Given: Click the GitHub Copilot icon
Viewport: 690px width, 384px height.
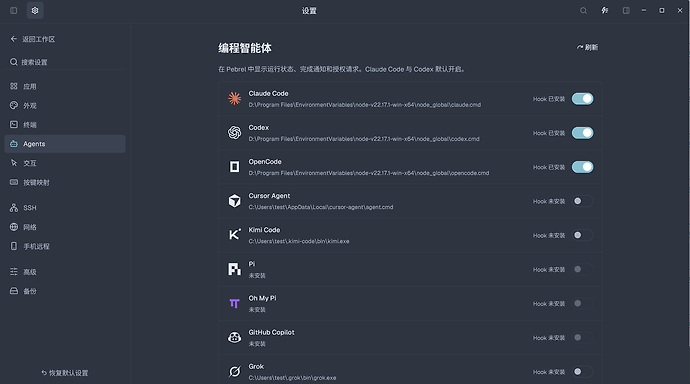Looking at the screenshot, I should pos(235,337).
